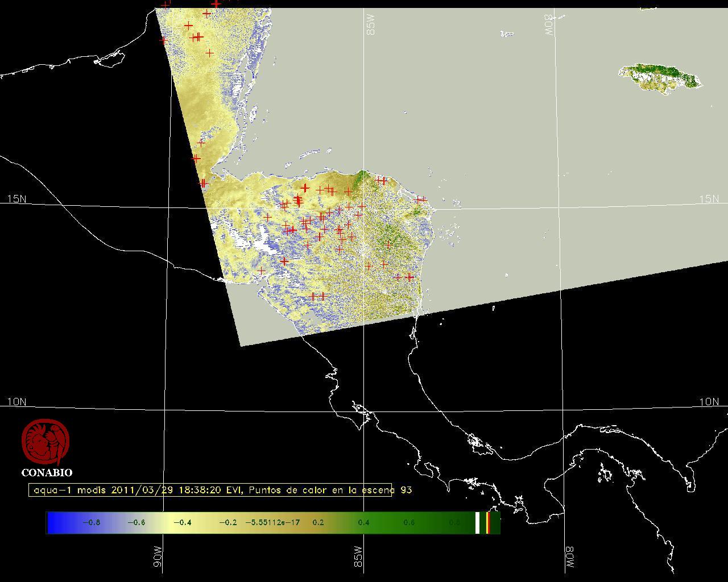Screen dimensions: 728x582
Task: Click the 85W longitude label at the top
Action: point(371,25)
